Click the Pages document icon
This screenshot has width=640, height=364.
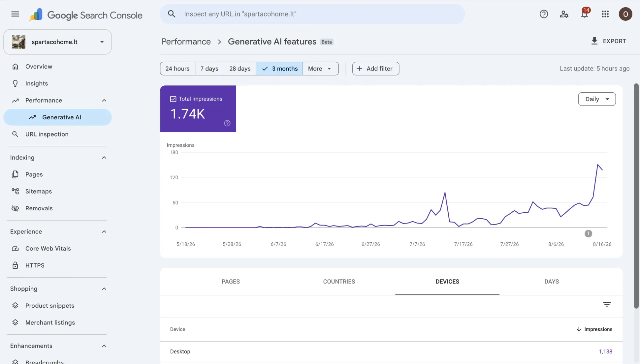tap(15, 174)
